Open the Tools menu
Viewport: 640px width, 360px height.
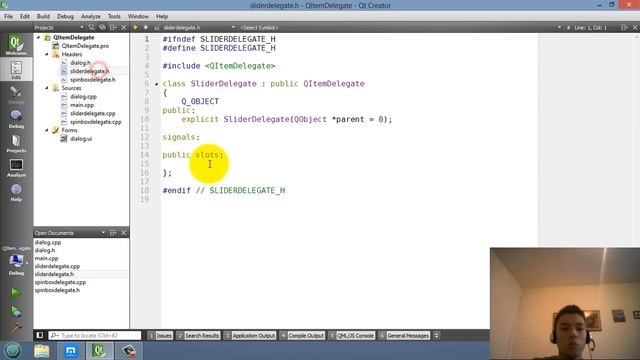(x=114, y=16)
